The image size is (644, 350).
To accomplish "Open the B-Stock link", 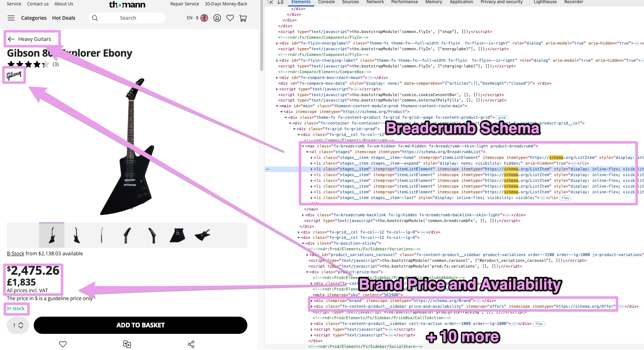I will click(15, 254).
